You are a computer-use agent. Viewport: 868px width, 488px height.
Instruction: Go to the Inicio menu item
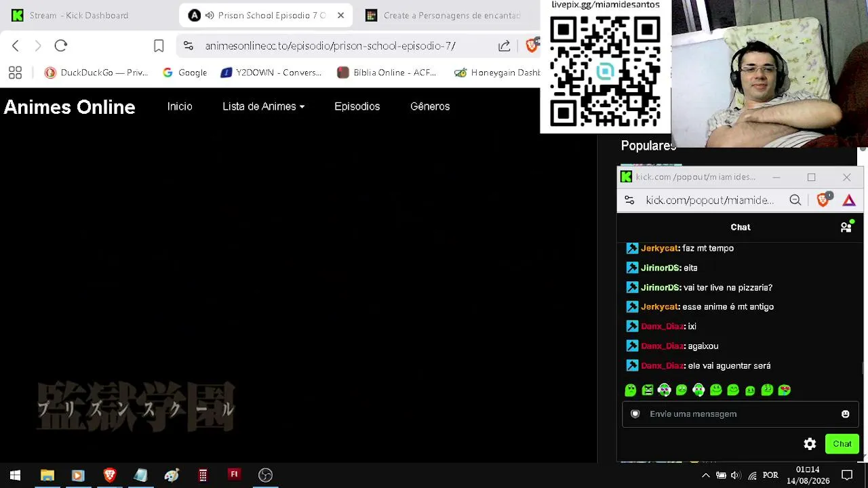(180, 106)
